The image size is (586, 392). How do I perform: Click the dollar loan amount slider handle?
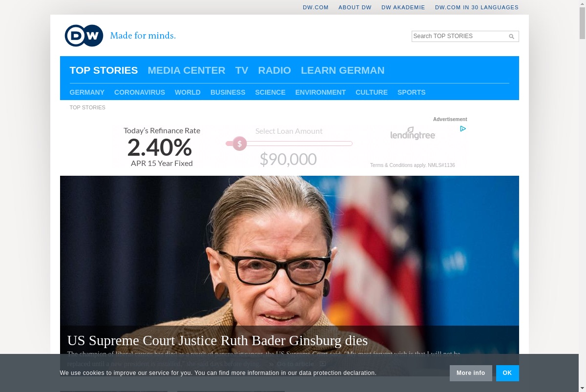coord(239,144)
